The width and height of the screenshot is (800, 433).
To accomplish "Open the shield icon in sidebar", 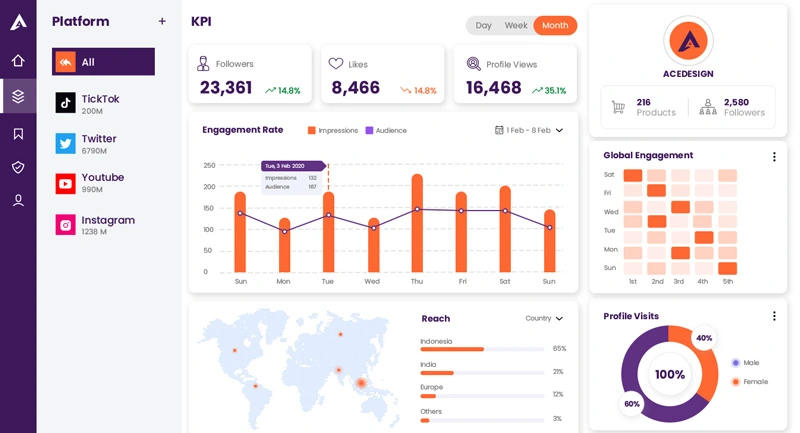I will pyautogui.click(x=18, y=167).
